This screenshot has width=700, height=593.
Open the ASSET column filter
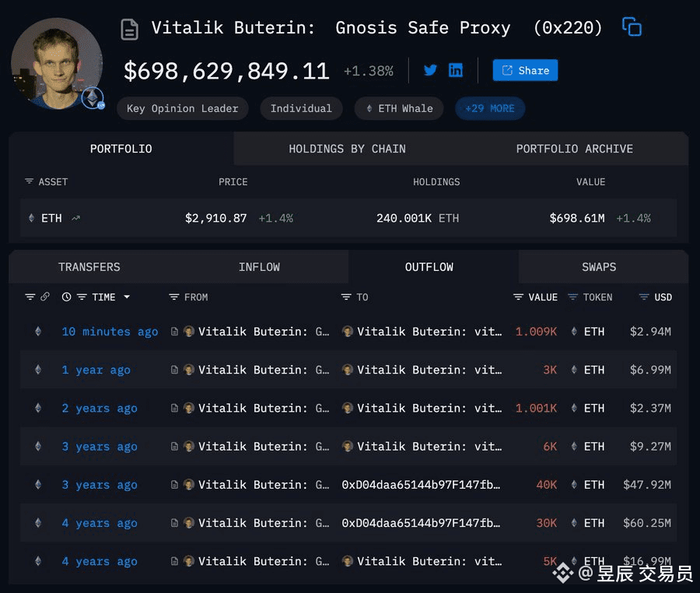click(x=29, y=181)
